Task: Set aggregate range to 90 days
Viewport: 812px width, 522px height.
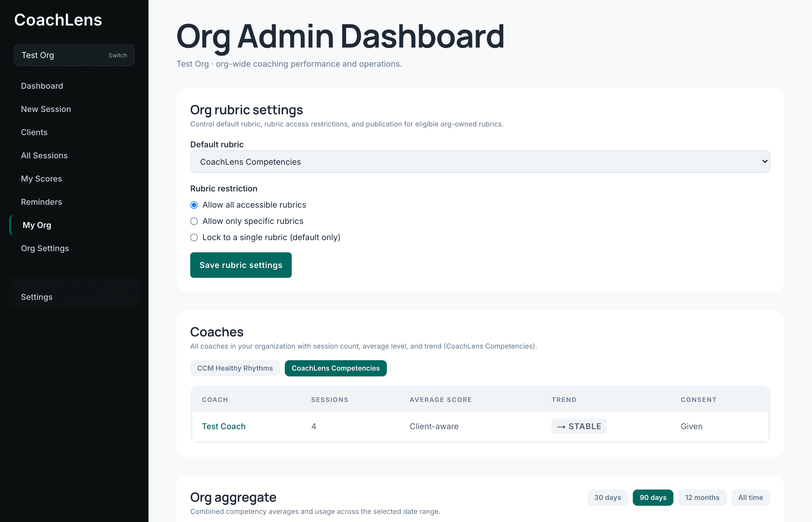Action: [653, 498]
